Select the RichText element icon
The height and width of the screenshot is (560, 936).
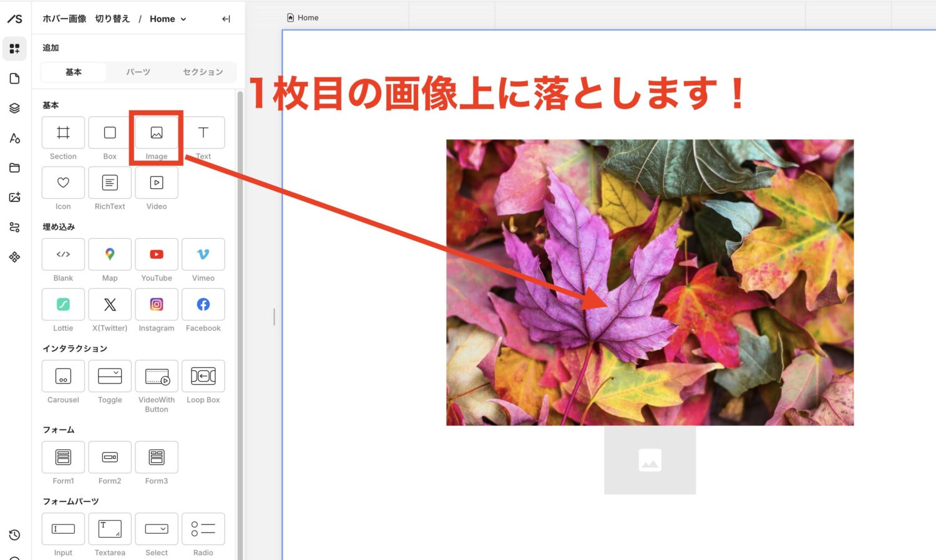point(110,183)
